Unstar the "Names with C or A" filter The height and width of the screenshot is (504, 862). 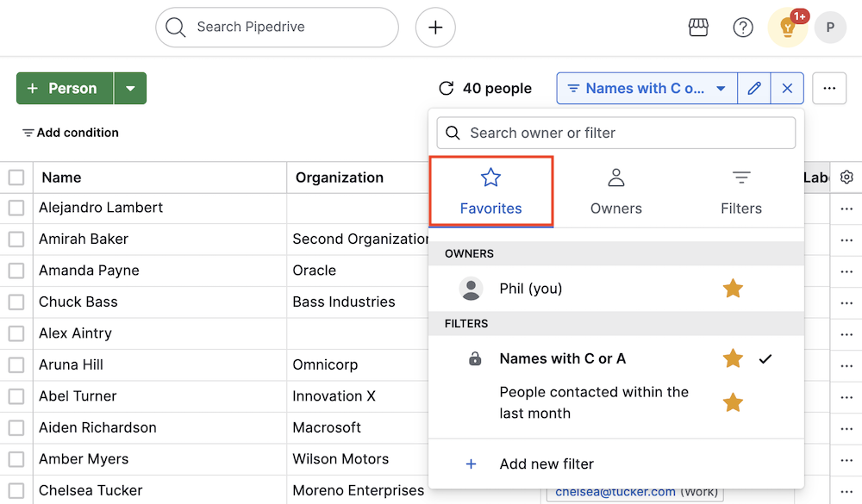(x=733, y=358)
